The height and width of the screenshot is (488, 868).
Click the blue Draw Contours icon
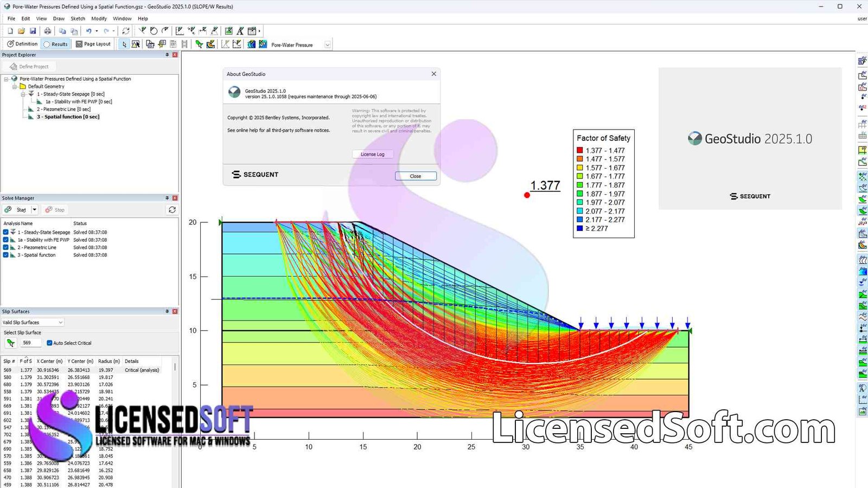[251, 44]
